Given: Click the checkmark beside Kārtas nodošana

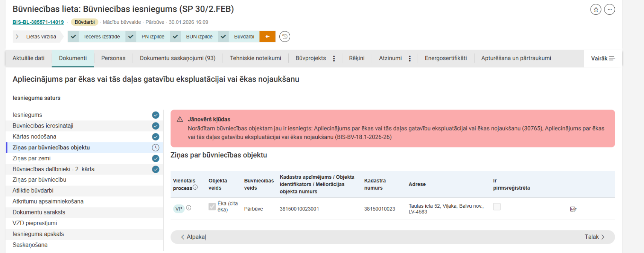Looking at the screenshot, I should coord(155,136).
